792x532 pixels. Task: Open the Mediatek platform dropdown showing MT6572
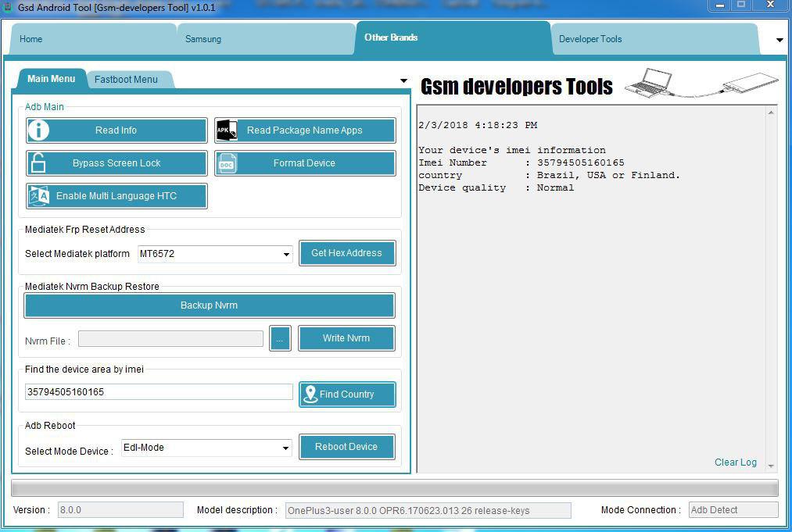pos(287,253)
